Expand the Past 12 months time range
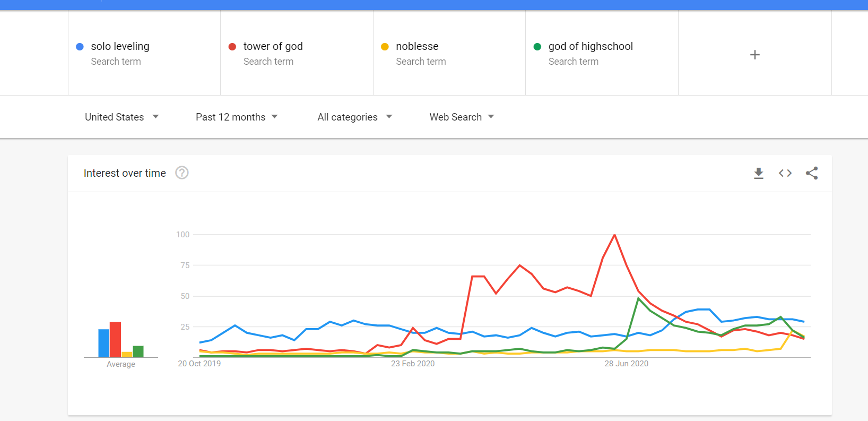This screenshot has height=421, width=868. pos(237,117)
